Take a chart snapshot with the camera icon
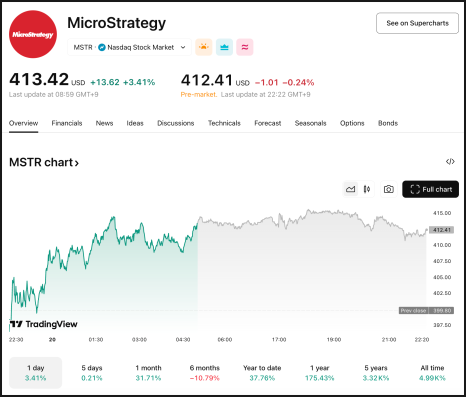Image resolution: width=466 pixels, height=397 pixels. point(388,189)
